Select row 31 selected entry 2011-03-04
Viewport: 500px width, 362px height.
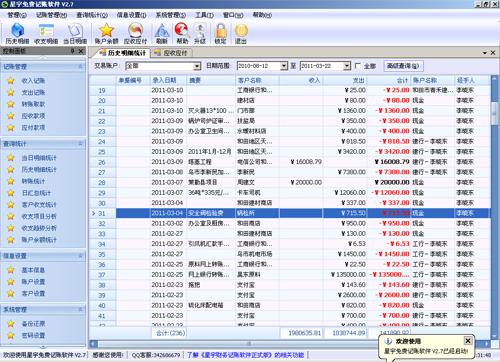(x=290, y=213)
